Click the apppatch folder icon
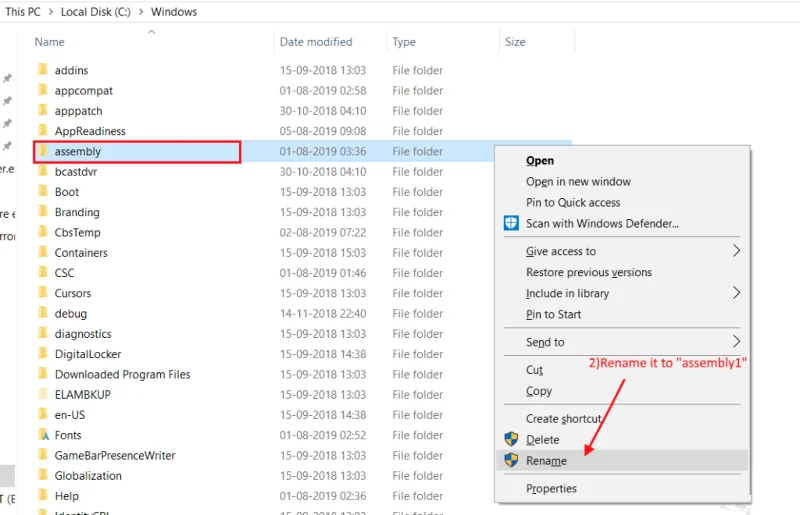The height and width of the screenshot is (515, 800). [43, 110]
